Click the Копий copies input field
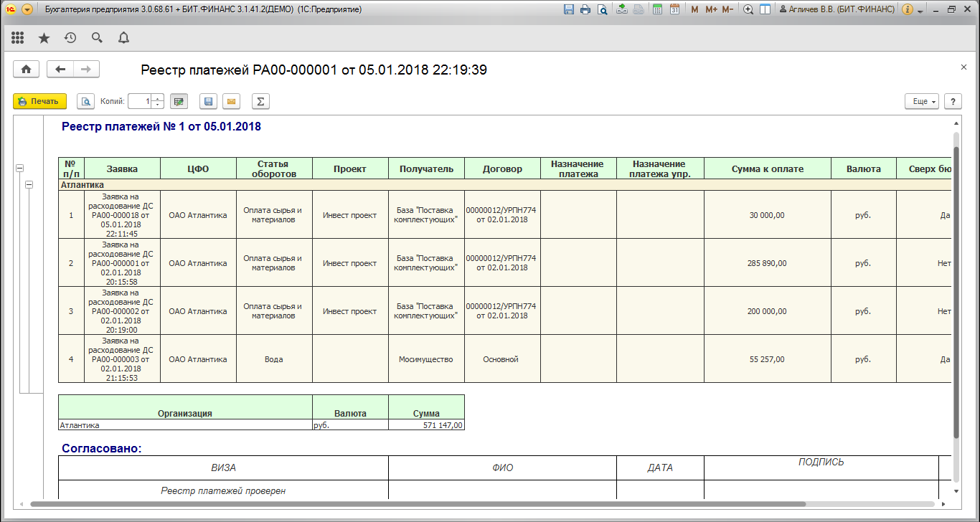Image resolution: width=980 pixels, height=522 pixels. pos(140,102)
